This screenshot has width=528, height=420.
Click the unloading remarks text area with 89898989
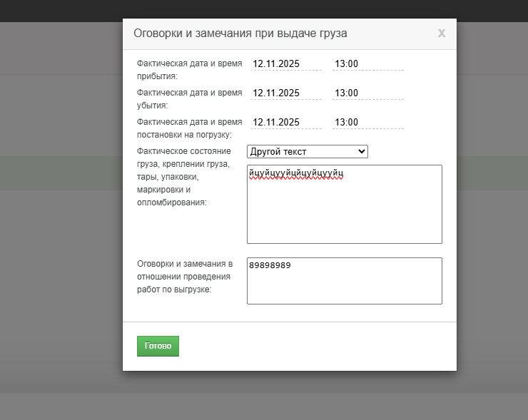(345, 281)
